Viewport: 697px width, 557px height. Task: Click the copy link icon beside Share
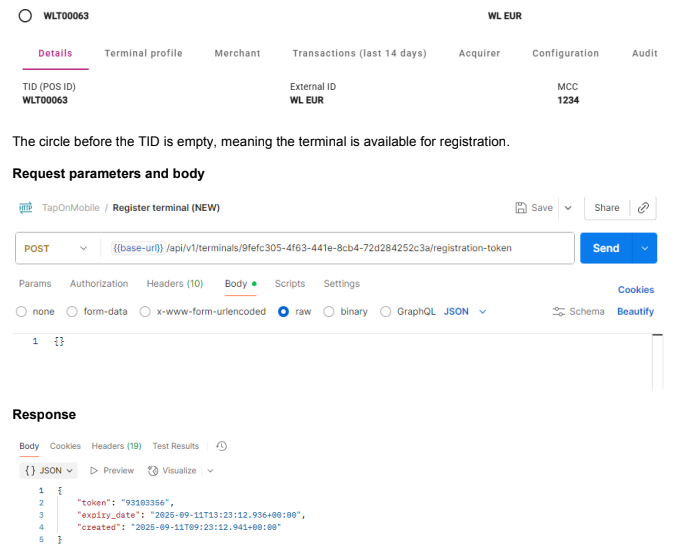coord(644,208)
